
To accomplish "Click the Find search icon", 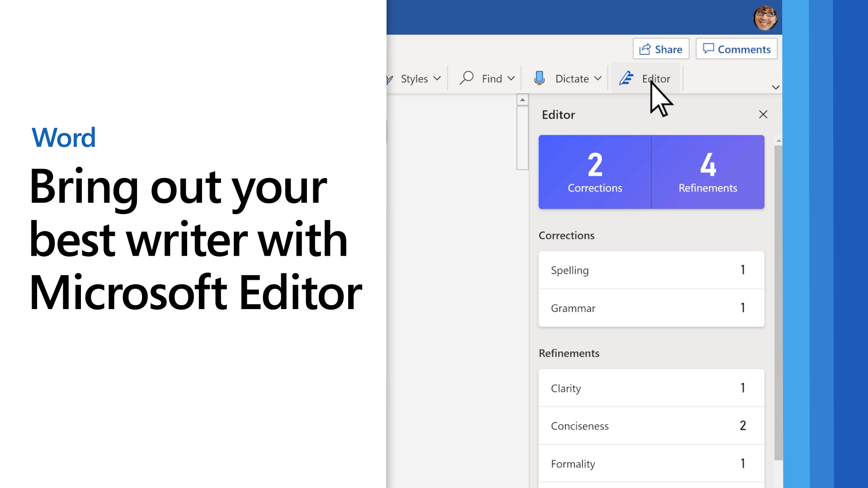I will pyautogui.click(x=467, y=78).
